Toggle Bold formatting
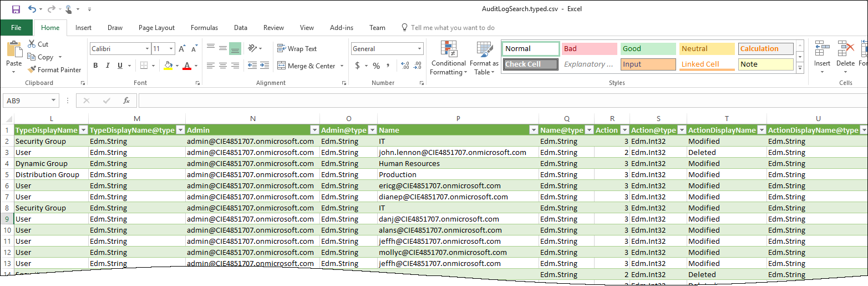 tap(95, 66)
